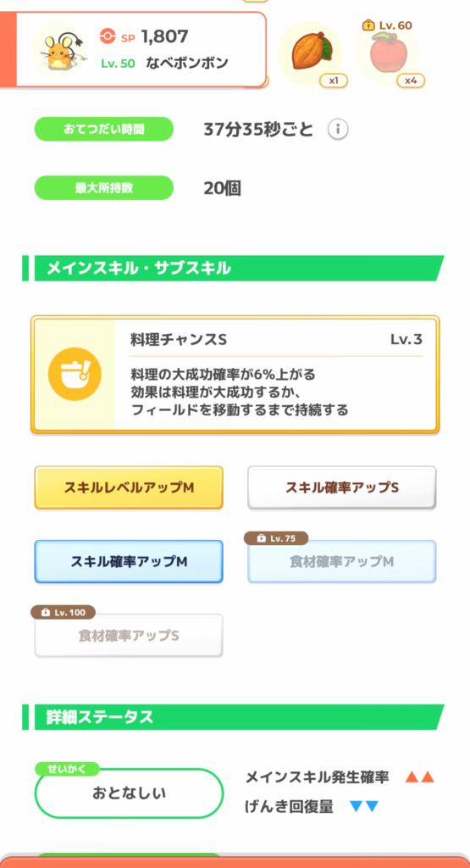
Task: Tap the Poké Ball SP icon
Action: pyautogui.click(x=108, y=36)
